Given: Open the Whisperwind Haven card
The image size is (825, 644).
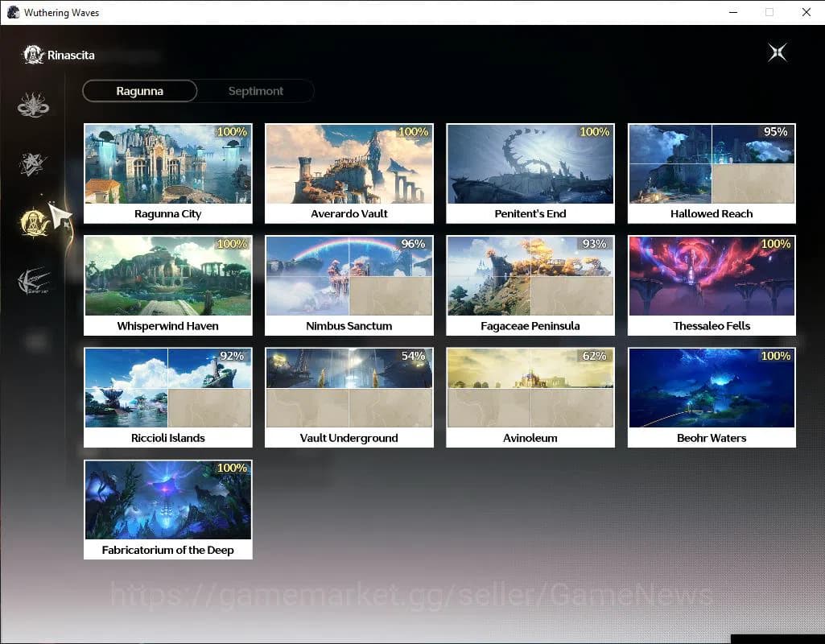Looking at the screenshot, I should [168, 286].
